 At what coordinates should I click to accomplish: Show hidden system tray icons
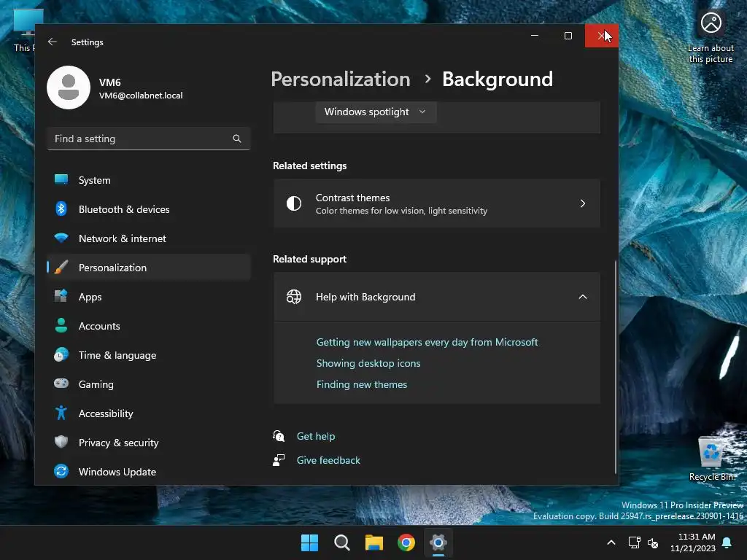611,542
